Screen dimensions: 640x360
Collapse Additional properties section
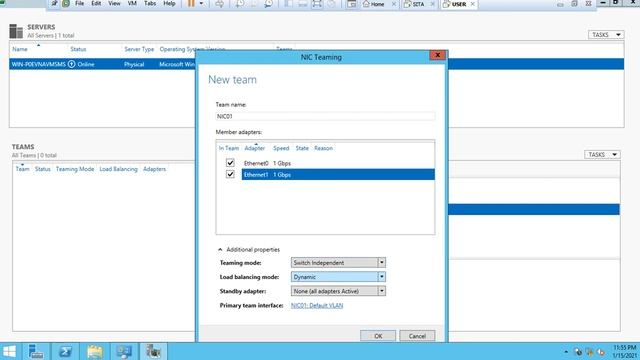coord(220,249)
